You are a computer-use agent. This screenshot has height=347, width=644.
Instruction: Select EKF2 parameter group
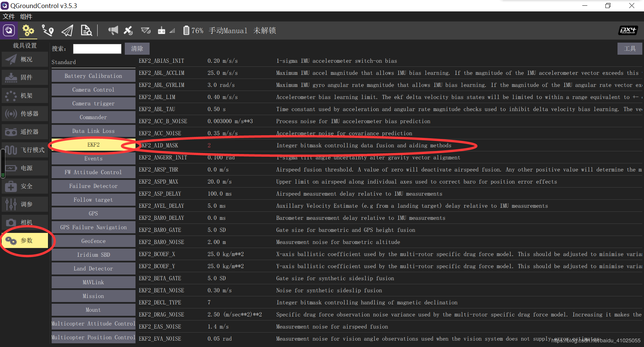click(x=93, y=145)
